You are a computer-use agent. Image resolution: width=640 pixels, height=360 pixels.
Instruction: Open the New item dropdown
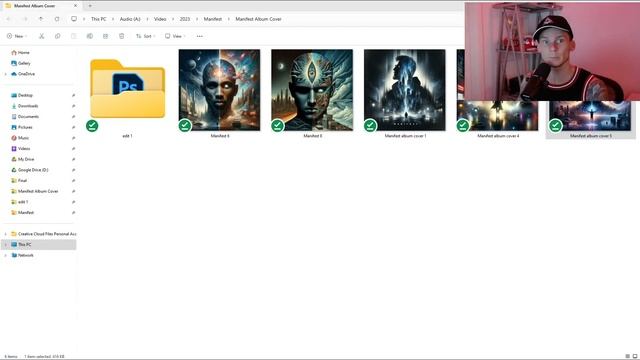(x=17, y=36)
